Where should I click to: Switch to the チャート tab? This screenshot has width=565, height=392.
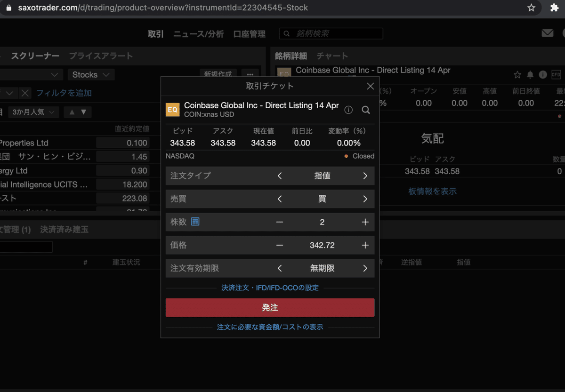point(332,56)
